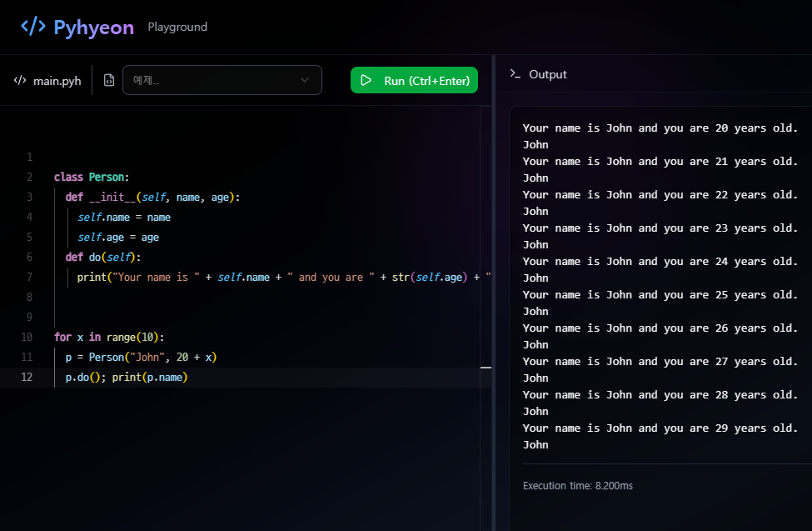Click line number 12 in the gutter
Screen dimensions: 812x531
pyautogui.click(x=27, y=378)
